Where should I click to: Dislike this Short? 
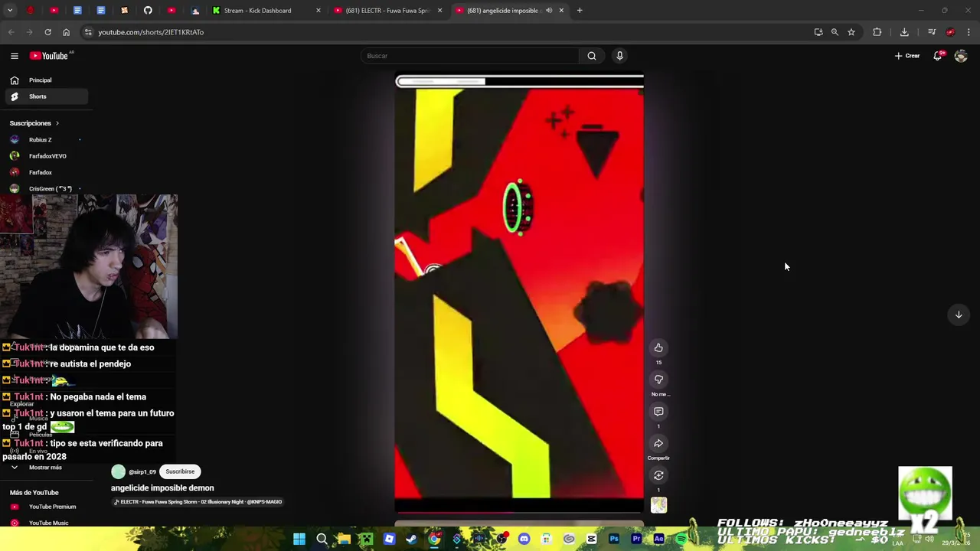tap(658, 380)
